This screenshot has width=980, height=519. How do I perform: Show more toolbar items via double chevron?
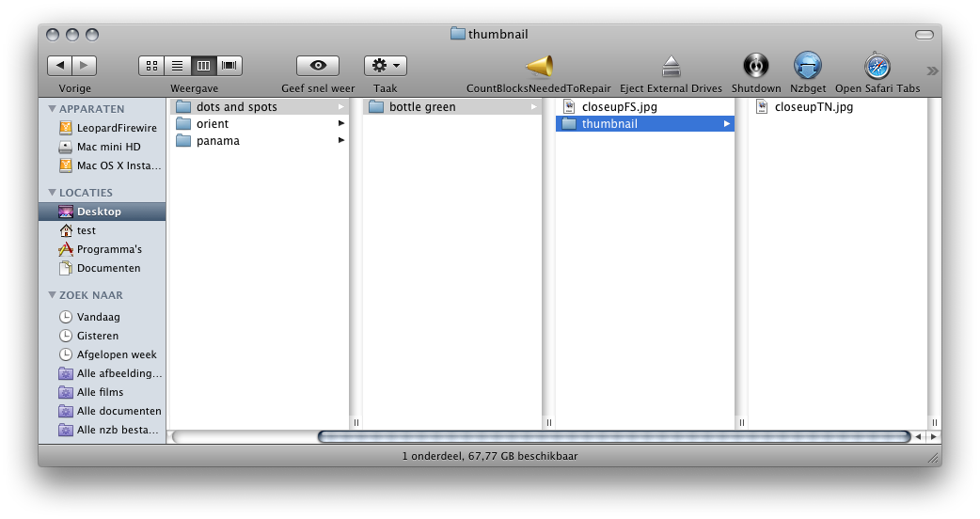932,71
